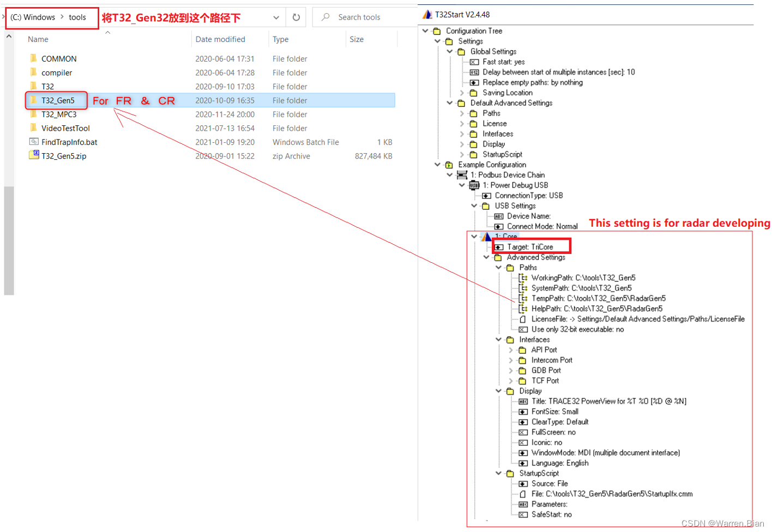Click the Parameters text field icon
Screen dimensions: 772x532
[523, 505]
